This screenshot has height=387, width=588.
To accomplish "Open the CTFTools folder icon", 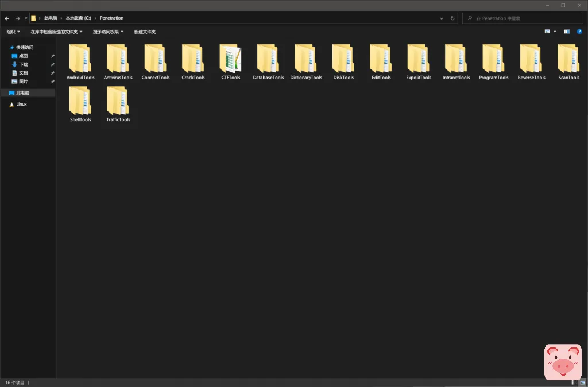I will pyautogui.click(x=231, y=58).
